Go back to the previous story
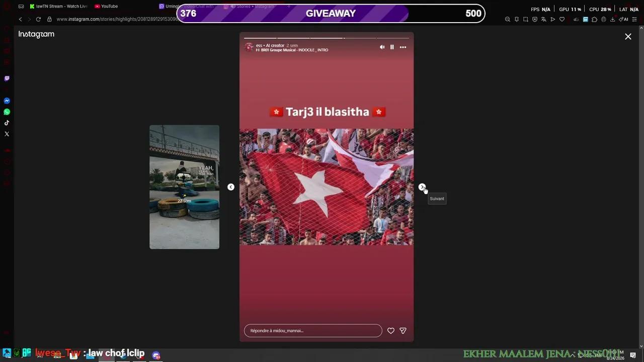 coord(231,187)
